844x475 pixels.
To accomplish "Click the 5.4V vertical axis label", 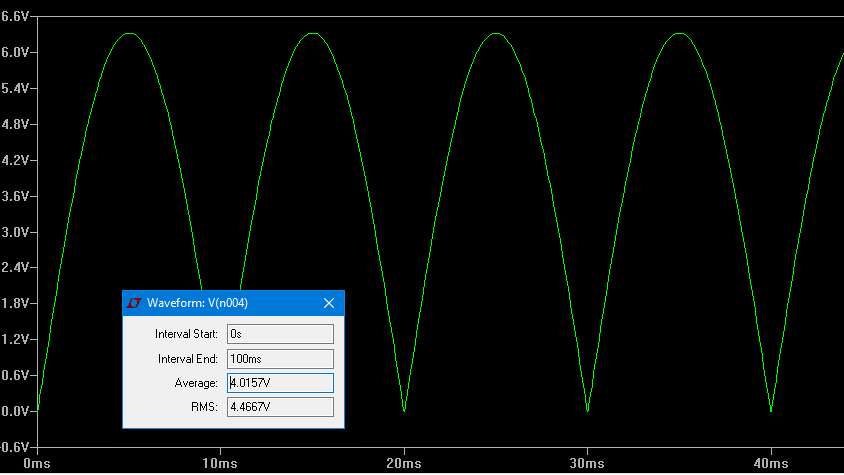I will 15,88.
